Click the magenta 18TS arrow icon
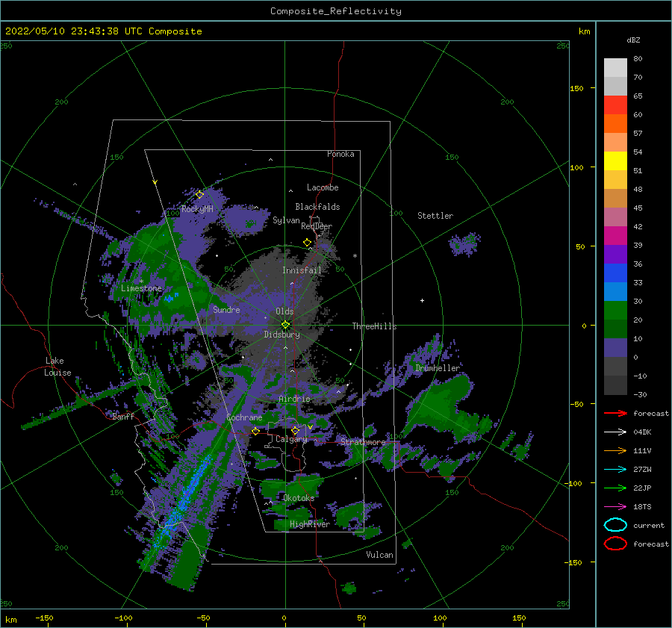The height and width of the screenshot is (628, 672). click(x=615, y=507)
